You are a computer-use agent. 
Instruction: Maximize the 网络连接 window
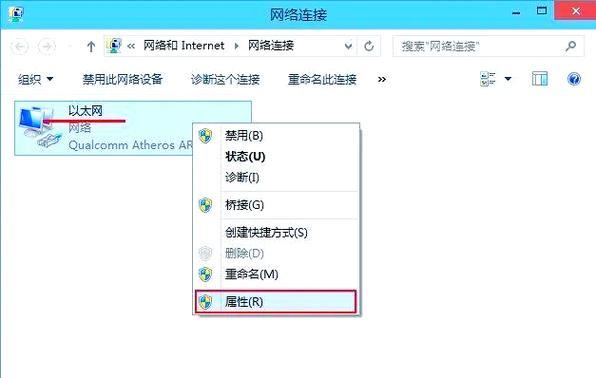(x=542, y=11)
